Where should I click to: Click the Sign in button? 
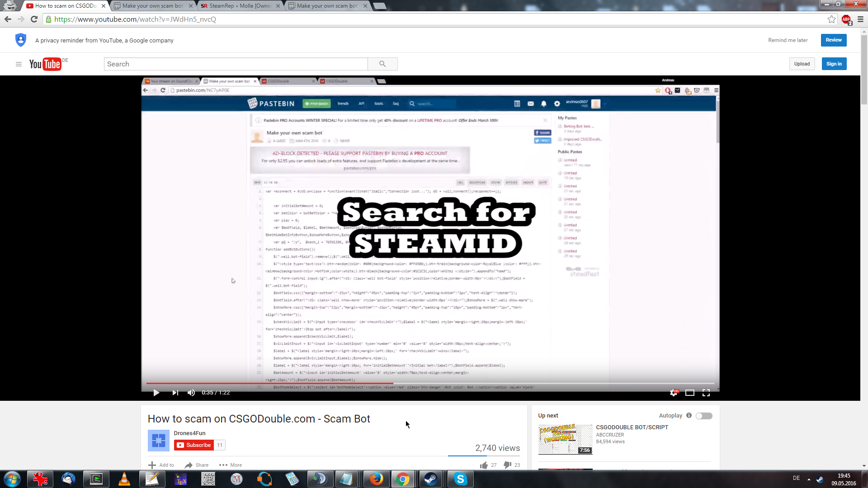(x=834, y=64)
